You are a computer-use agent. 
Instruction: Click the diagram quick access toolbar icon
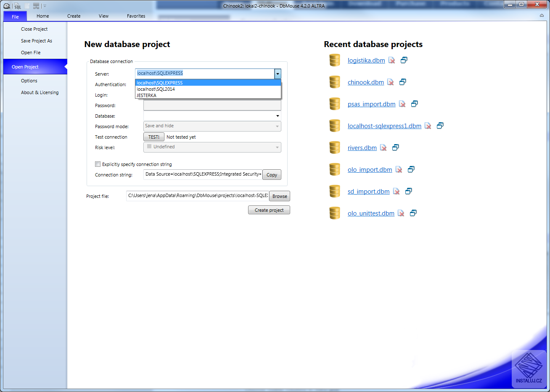tap(36, 6)
